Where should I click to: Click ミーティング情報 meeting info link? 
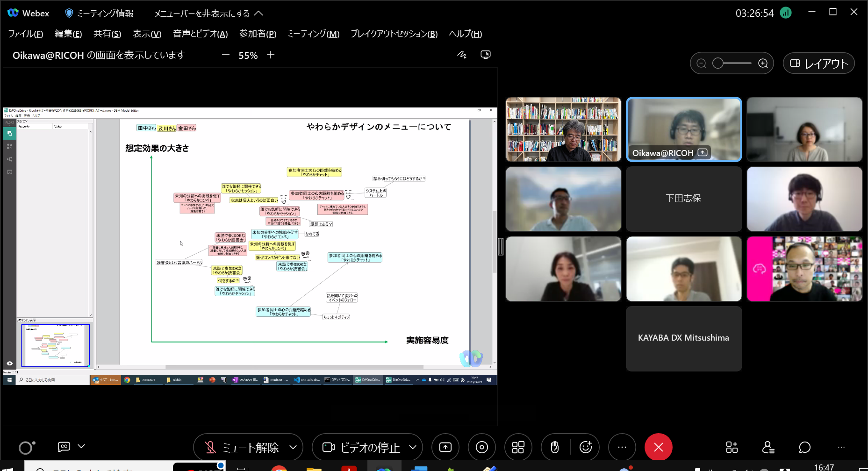click(x=100, y=13)
